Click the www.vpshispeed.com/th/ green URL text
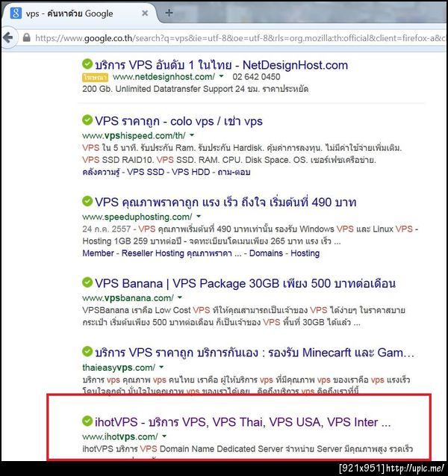This screenshot has width=448, height=476. [134, 135]
